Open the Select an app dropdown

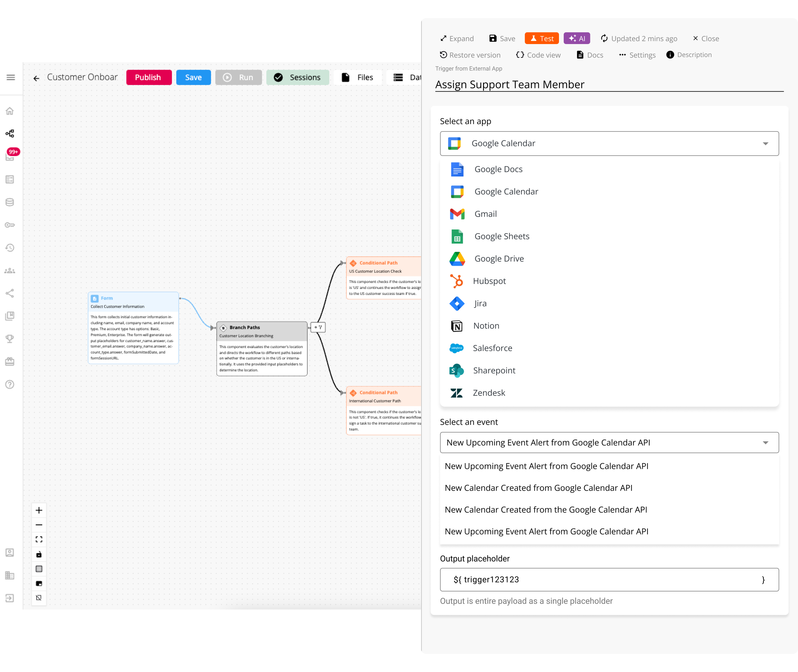[609, 144]
